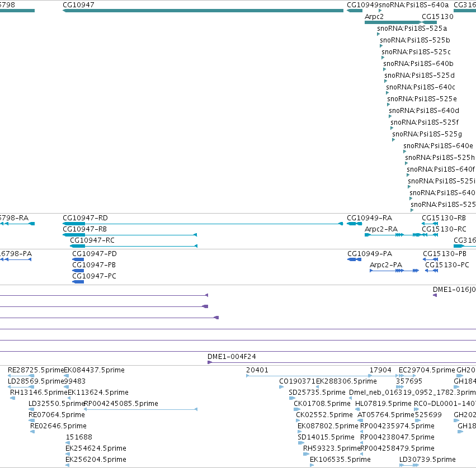The width and height of the screenshot is (476, 468).
Task: Open protein CG10947-PC label
Action: pyautogui.click(x=94, y=276)
